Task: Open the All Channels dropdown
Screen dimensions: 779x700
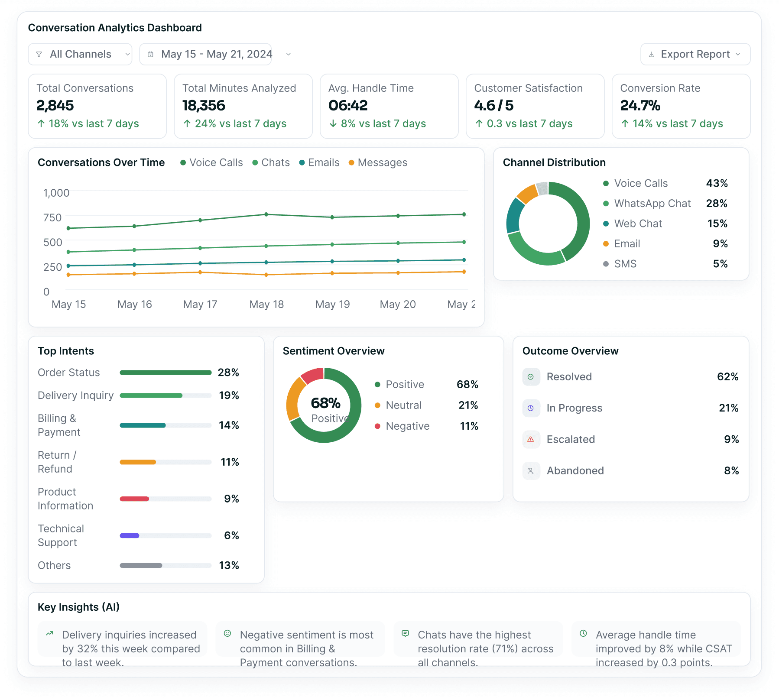Action: (x=80, y=54)
